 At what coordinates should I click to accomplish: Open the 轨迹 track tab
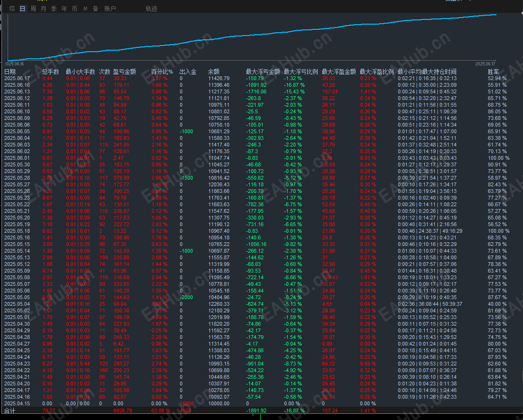pos(151,9)
